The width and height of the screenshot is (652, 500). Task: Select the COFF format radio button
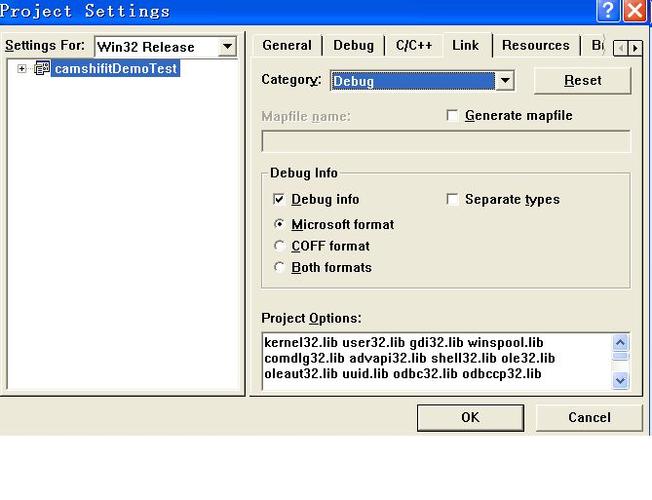[x=279, y=246]
